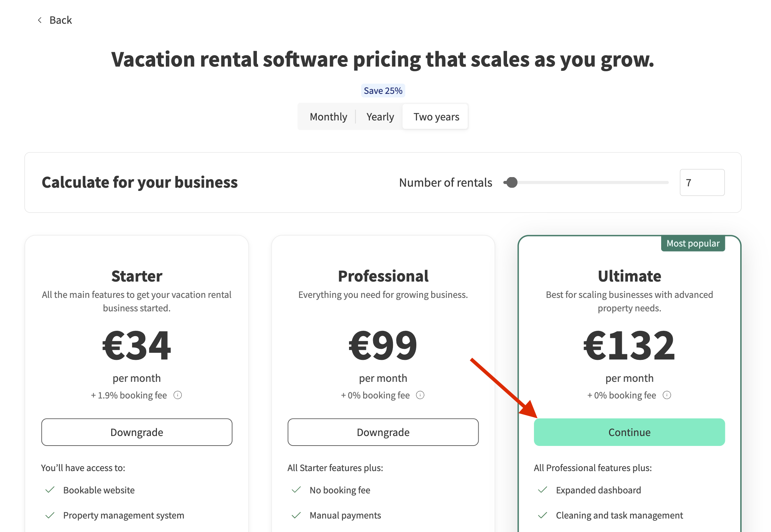Click the Most popular badge

coord(693,243)
